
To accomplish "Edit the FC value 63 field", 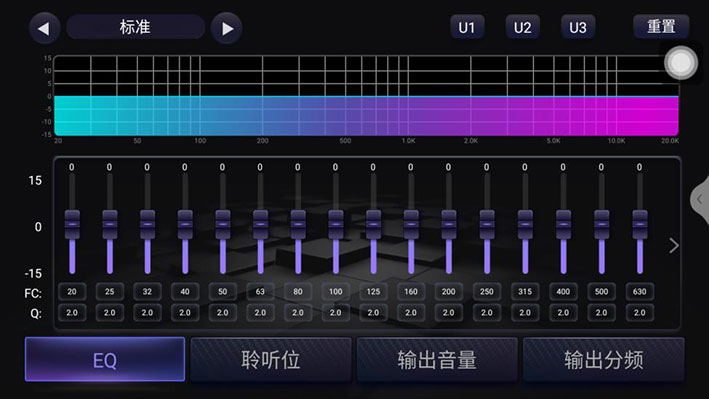I will coord(260,292).
